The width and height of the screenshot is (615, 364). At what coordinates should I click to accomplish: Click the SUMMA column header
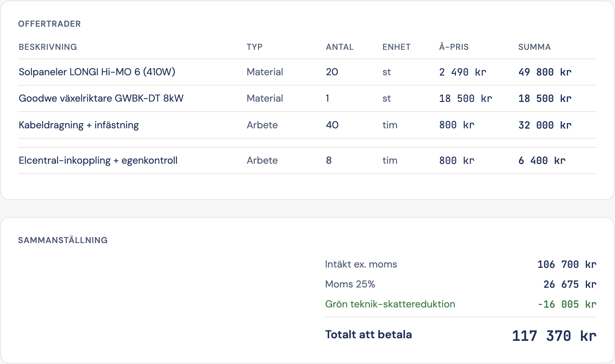coord(535,47)
